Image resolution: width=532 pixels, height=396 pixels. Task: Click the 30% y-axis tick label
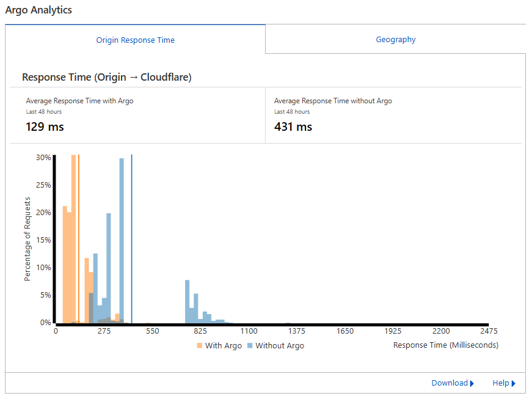(x=43, y=158)
